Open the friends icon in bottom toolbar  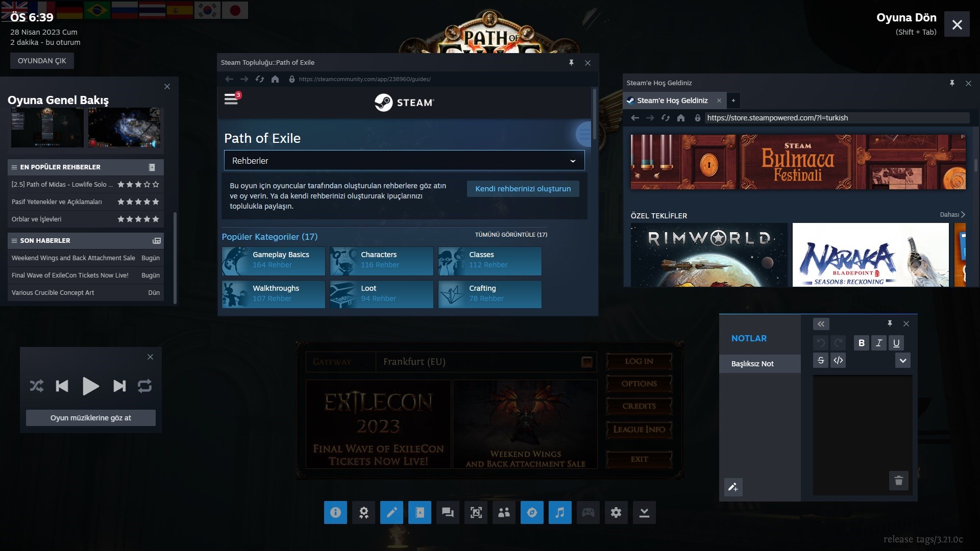point(504,512)
